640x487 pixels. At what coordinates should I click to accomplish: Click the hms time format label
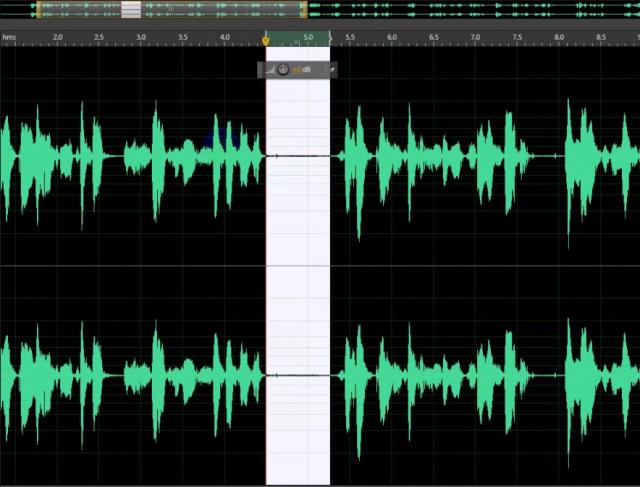click(x=9, y=38)
